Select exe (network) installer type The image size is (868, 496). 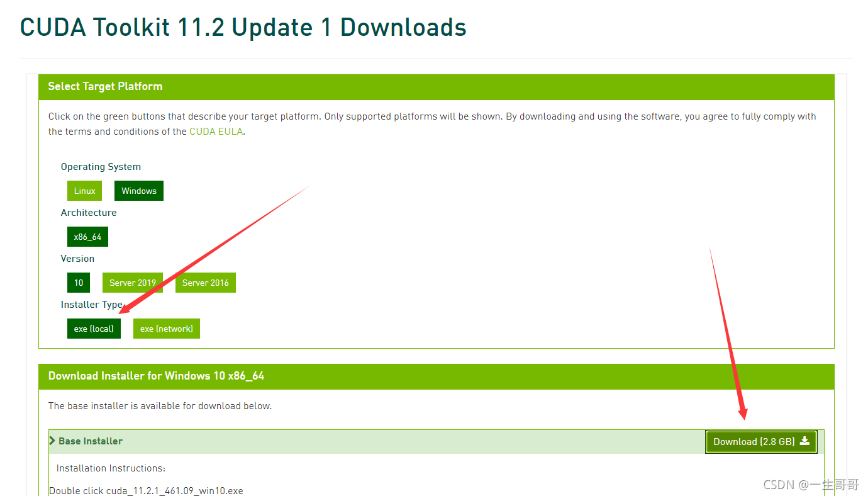[x=167, y=329]
